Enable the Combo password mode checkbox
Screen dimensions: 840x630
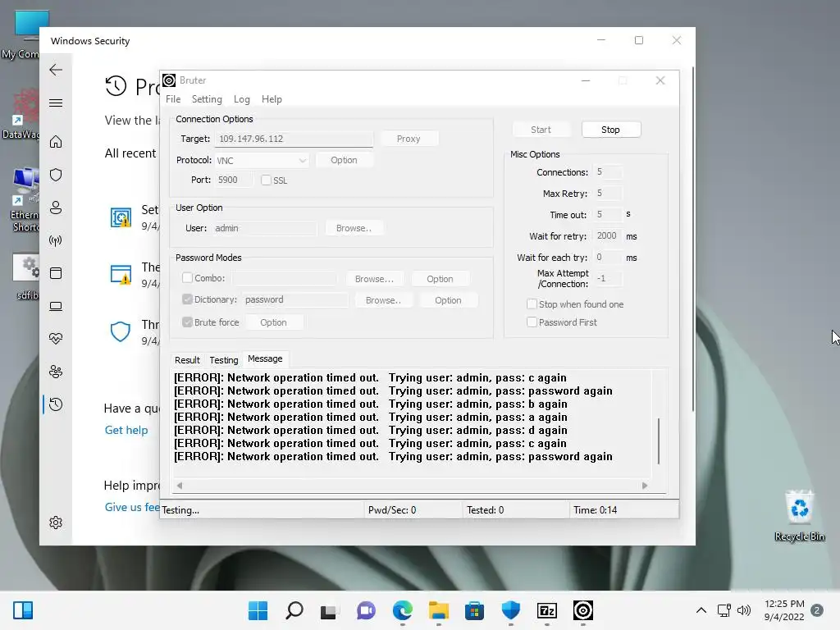click(187, 278)
